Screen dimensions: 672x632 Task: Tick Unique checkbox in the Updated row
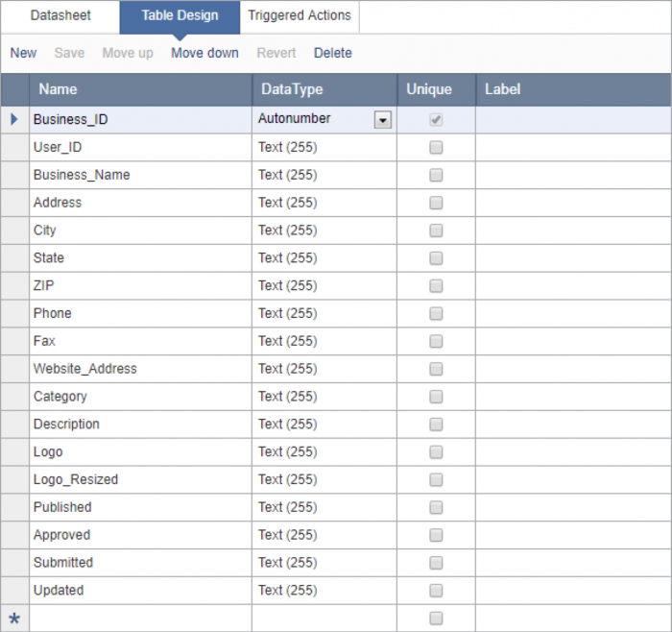point(436,591)
